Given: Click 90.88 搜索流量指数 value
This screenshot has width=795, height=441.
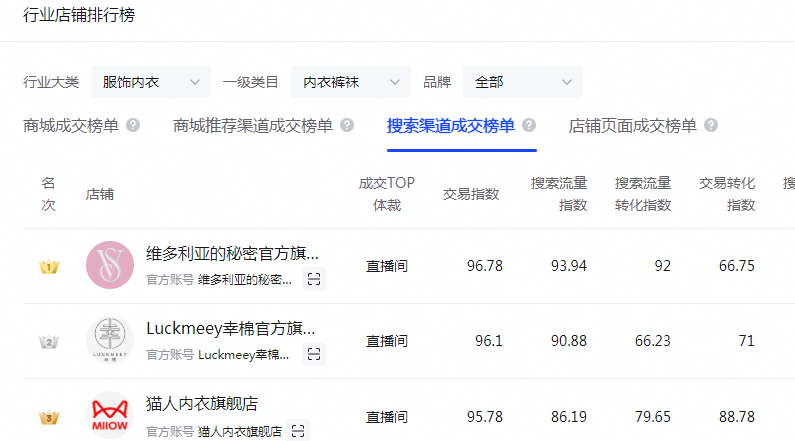Looking at the screenshot, I should (x=569, y=341).
